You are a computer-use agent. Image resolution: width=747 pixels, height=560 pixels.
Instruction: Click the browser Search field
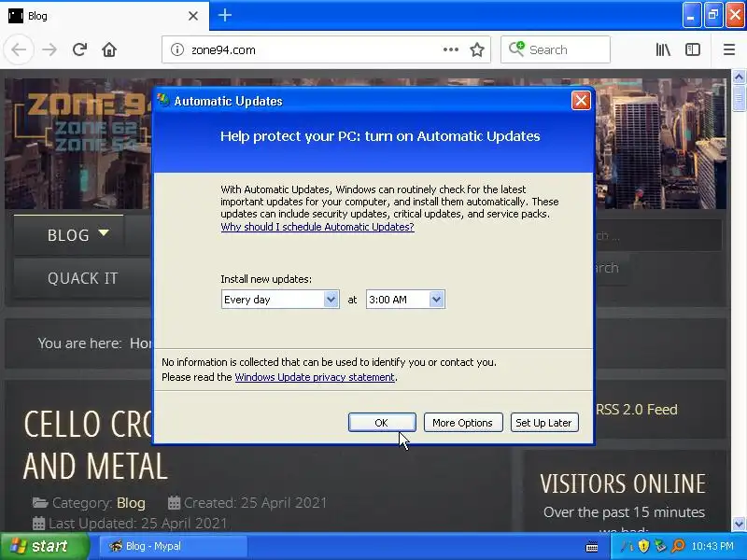(x=556, y=49)
